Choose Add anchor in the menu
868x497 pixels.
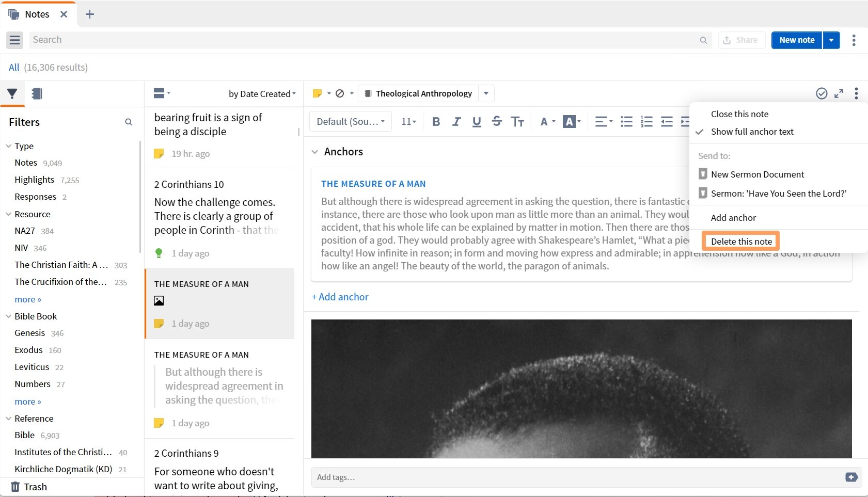pyautogui.click(x=733, y=218)
